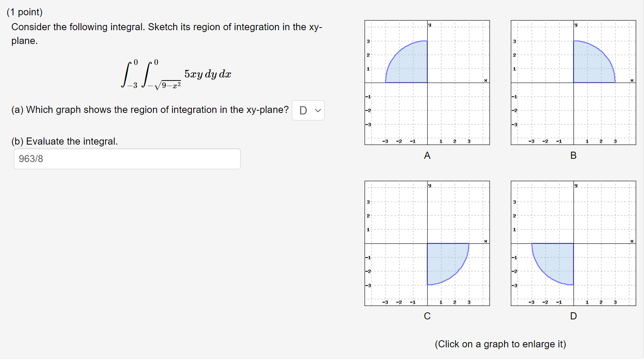Click the label C below the third graph
Image resolution: width=644 pixels, height=360 pixels.
pyautogui.click(x=427, y=316)
